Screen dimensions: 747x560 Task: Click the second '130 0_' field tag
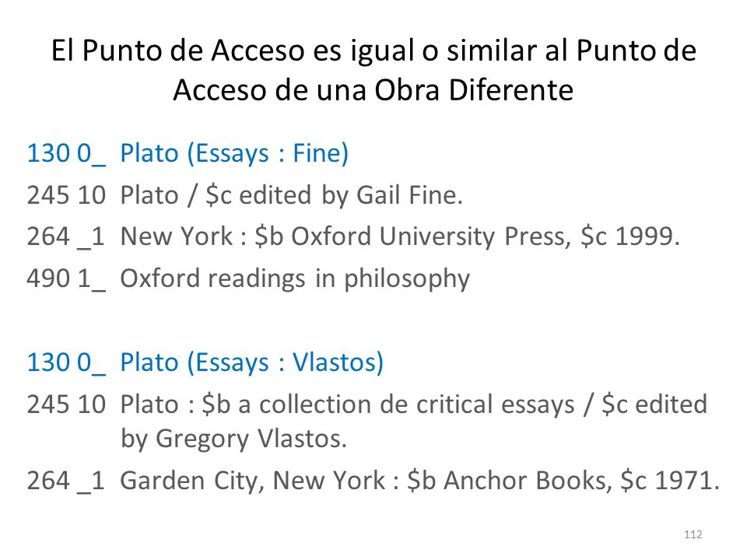tap(66, 362)
